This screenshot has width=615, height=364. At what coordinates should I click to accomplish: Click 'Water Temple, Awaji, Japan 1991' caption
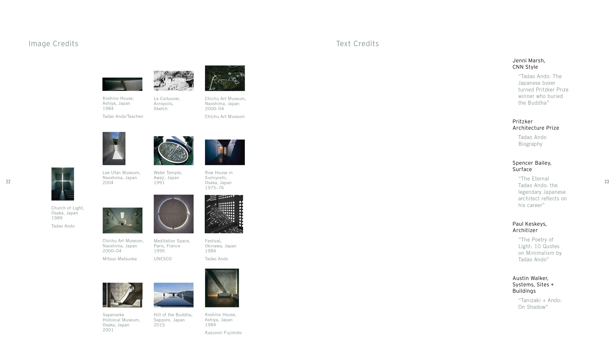coord(168,178)
